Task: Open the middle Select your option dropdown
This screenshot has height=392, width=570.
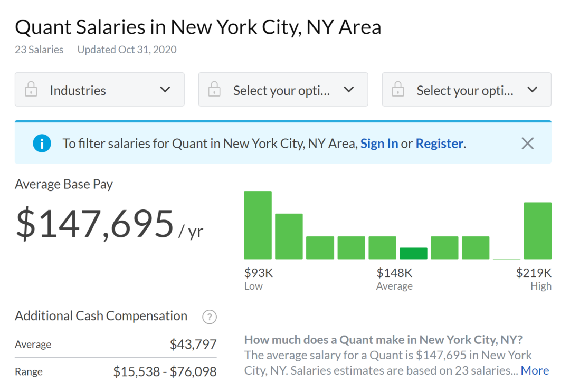Action: 283,90
